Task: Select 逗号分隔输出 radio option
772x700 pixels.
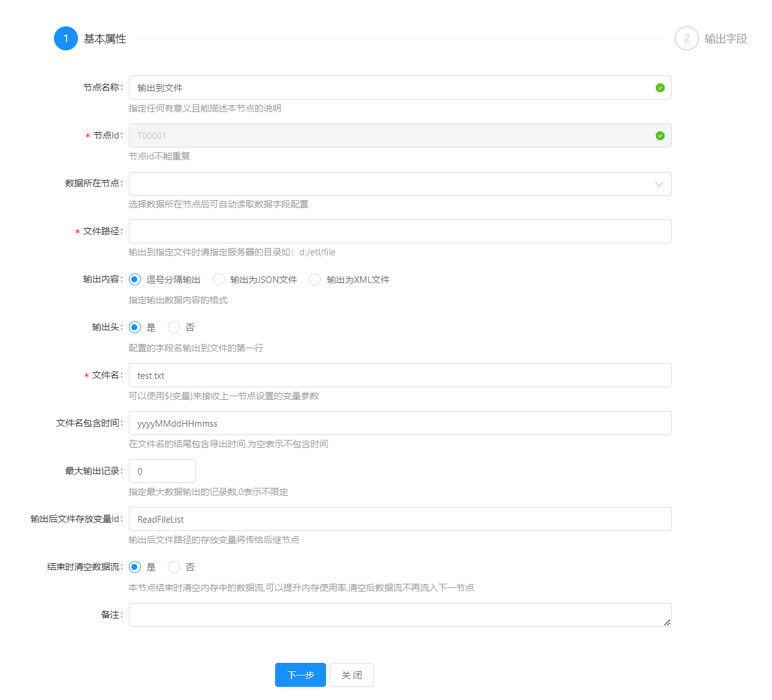Action: [x=135, y=280]
